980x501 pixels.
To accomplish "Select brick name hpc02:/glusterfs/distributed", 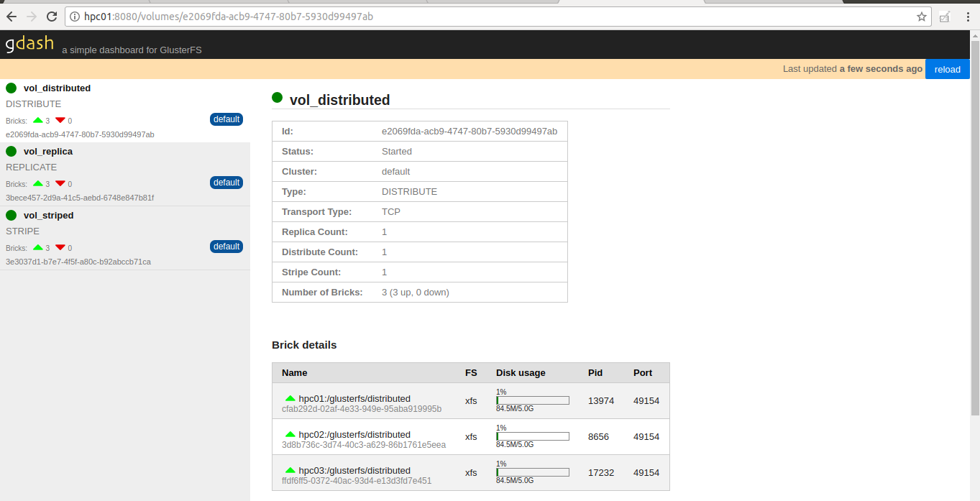I will (354, 434).
